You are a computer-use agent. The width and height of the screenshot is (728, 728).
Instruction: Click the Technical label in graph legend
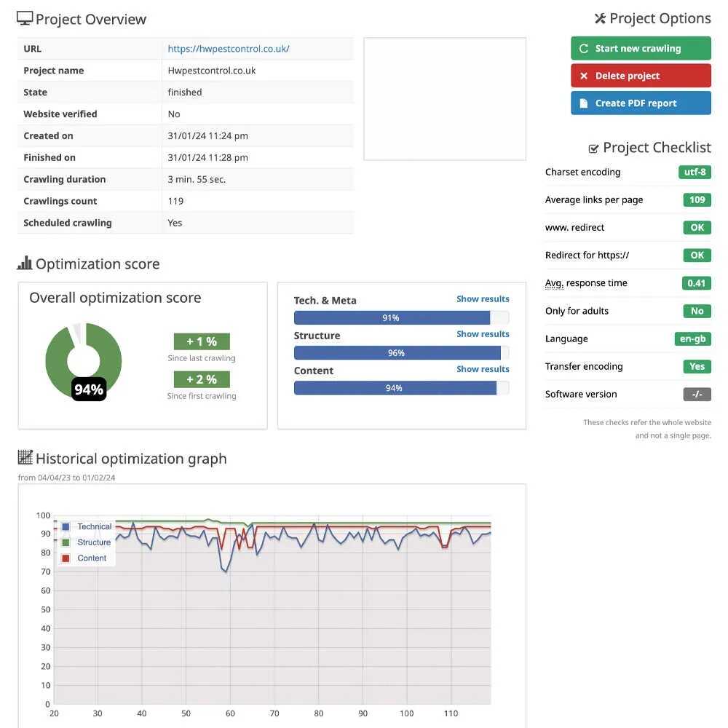pos(94,526)
